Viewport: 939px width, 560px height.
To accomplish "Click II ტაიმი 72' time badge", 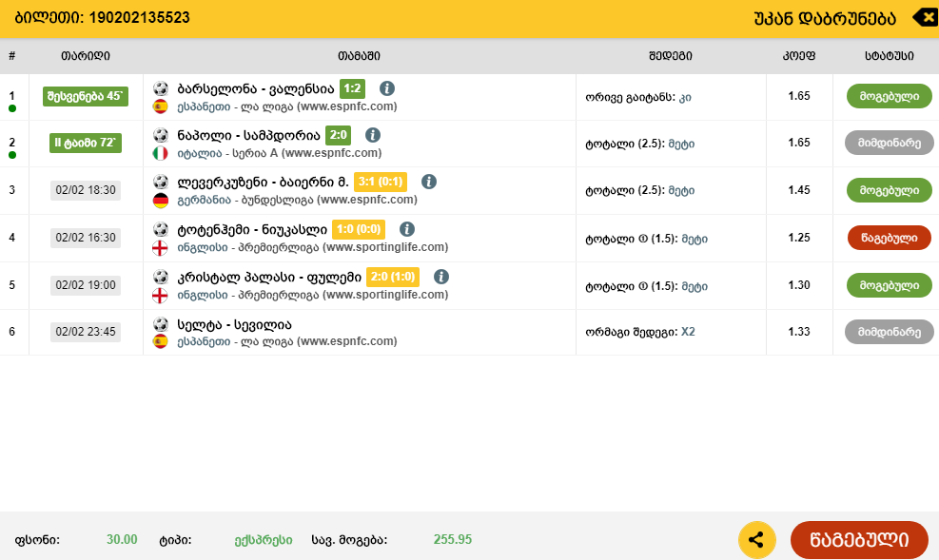I will [85, 143].
